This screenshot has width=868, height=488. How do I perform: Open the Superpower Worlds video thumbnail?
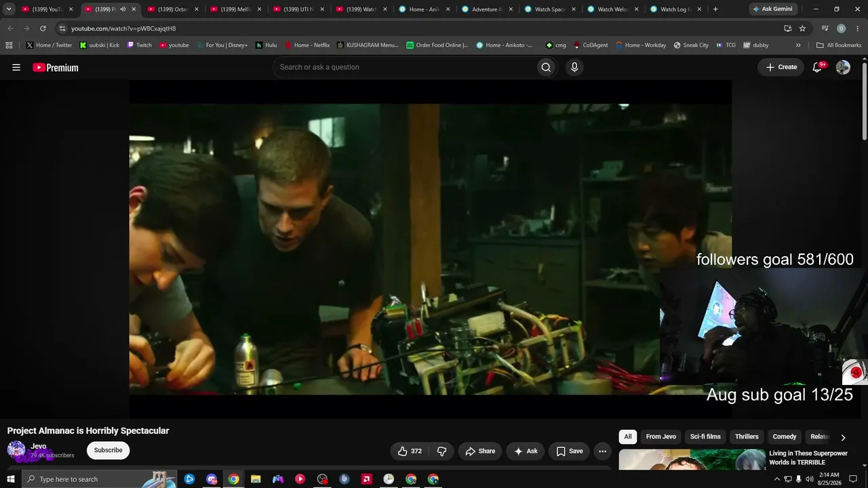(x=691, y=460)
